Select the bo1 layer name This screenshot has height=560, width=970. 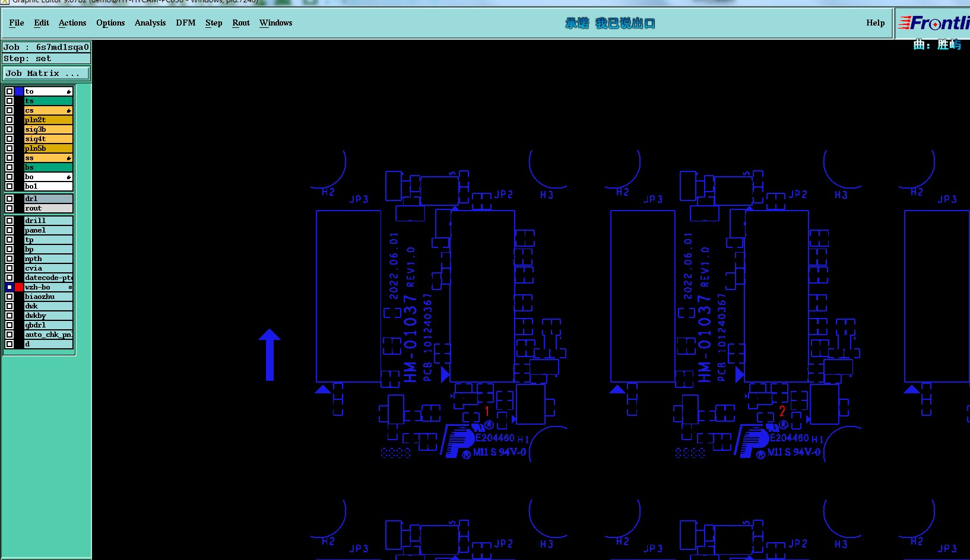48,186
